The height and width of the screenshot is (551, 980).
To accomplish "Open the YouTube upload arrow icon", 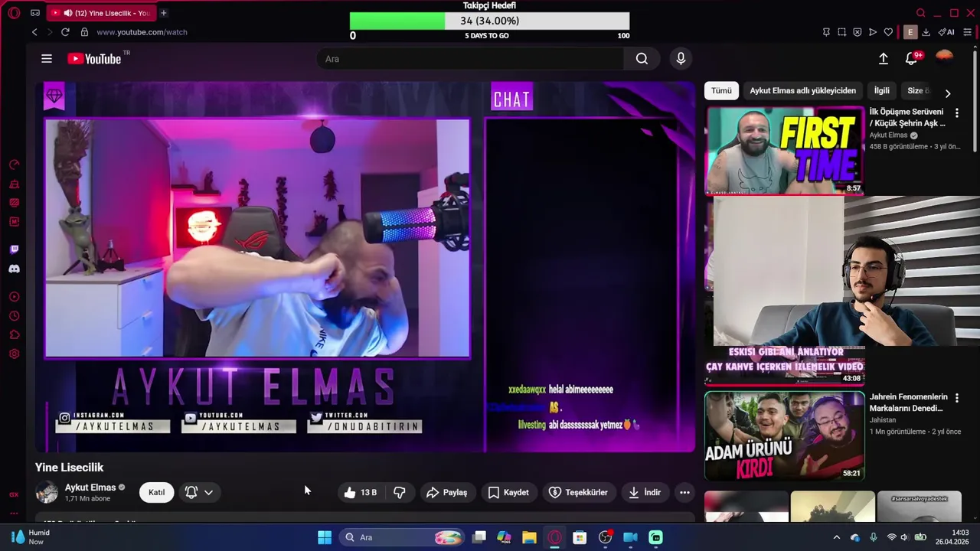I will (x=883, y=59).
